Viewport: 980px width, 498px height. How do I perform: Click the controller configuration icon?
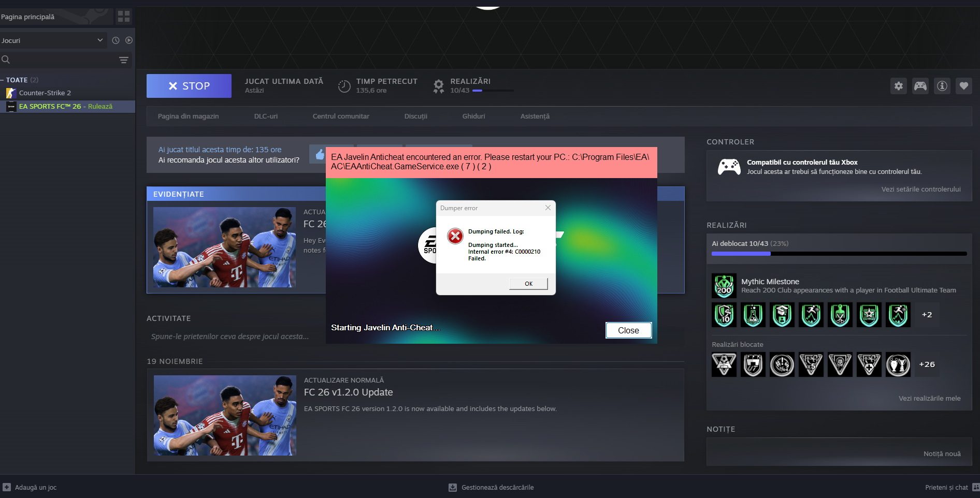(x=920, y=86)
